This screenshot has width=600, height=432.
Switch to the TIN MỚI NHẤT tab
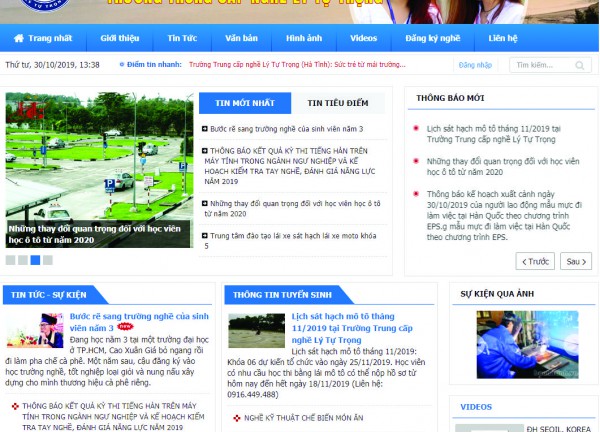tap(245, 103)
